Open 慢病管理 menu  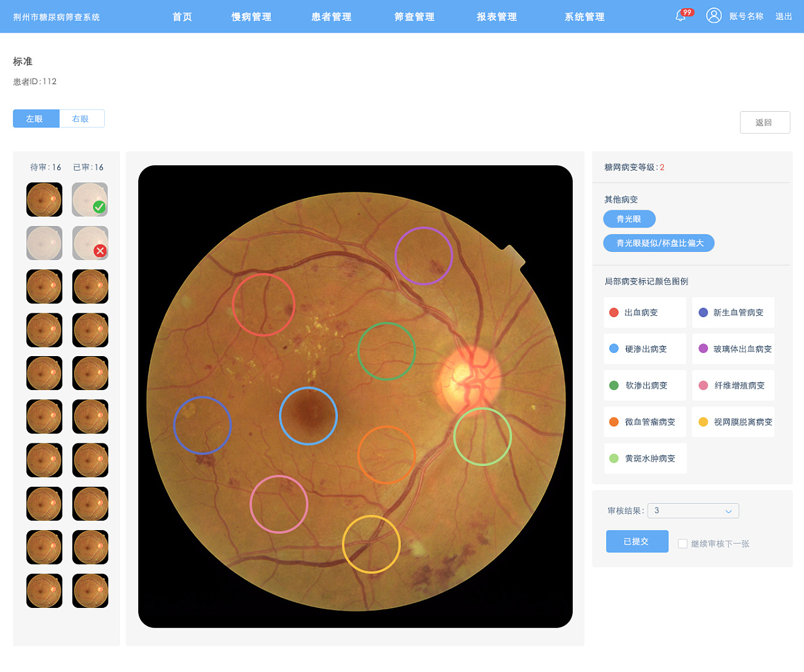pyautogui.click(x=252, y=16)
